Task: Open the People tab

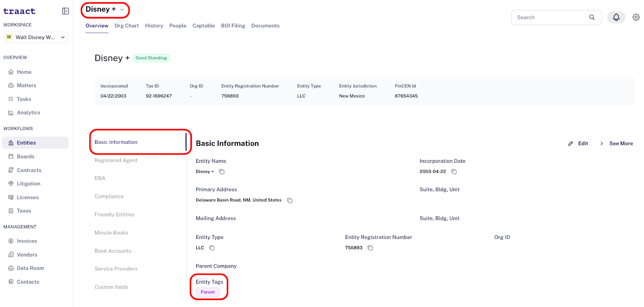Action: pyautogui.click(x=178, y=26)
